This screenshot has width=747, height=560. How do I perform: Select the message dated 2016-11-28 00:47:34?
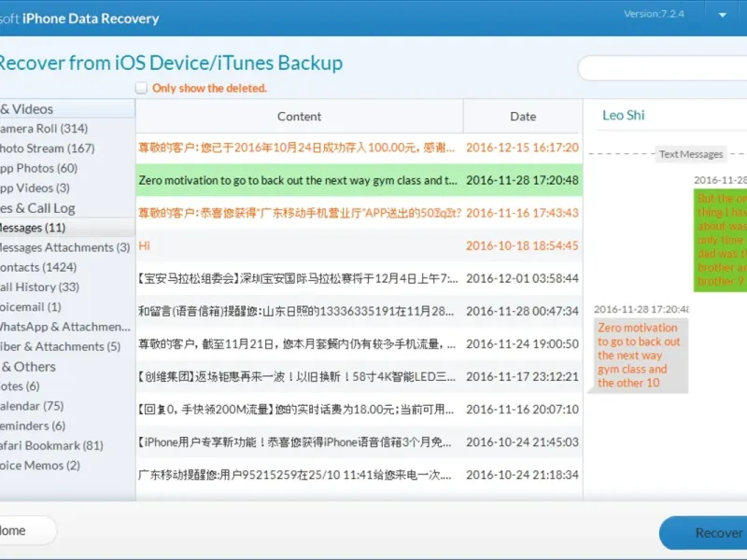coord(359,311)
